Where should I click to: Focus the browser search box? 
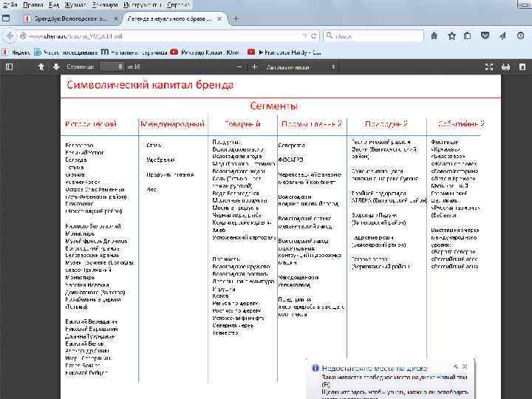point(373,35)
